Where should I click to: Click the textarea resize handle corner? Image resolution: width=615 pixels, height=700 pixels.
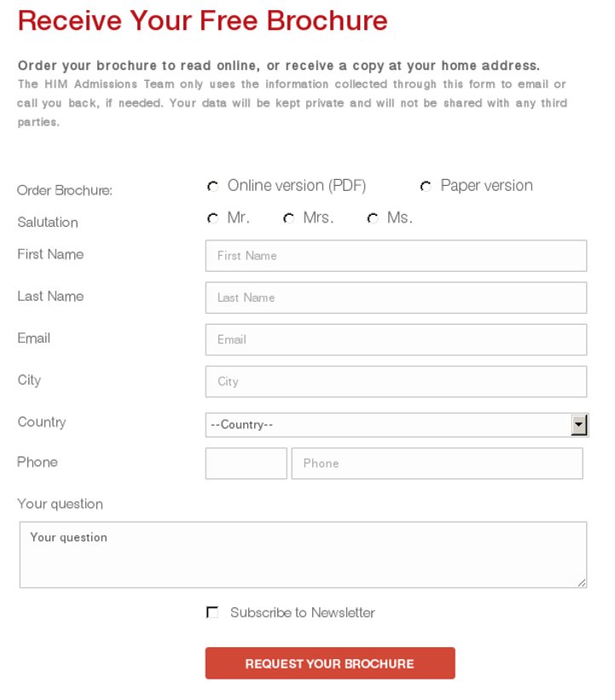(582, 582)
